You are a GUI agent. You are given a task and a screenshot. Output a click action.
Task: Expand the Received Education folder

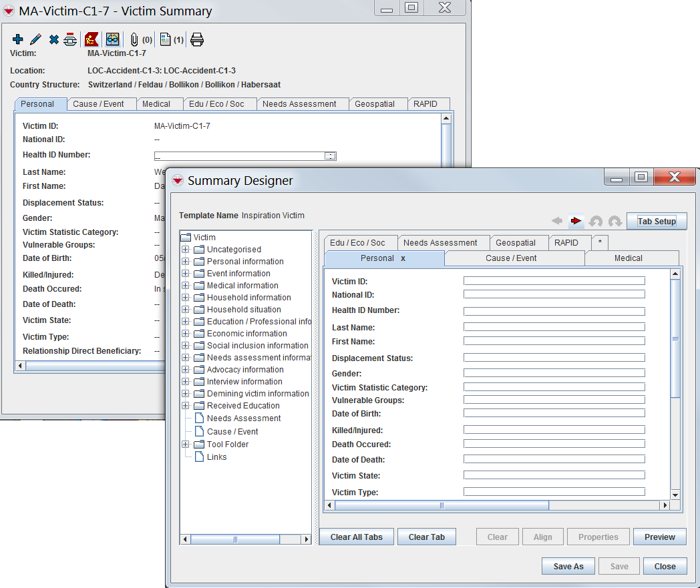point(186,406)
